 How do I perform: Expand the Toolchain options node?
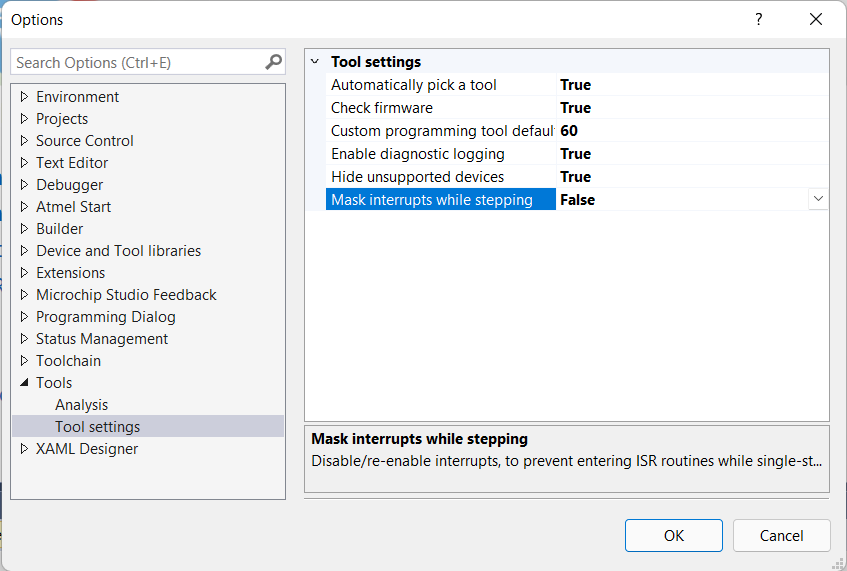[24, 361]
